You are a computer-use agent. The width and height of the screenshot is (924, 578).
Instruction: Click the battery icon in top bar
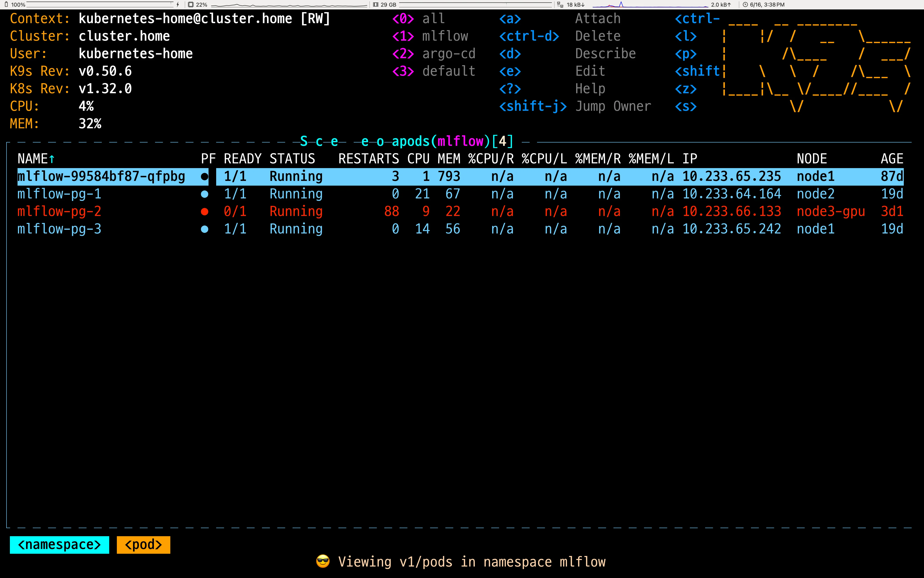click(6, 4)
